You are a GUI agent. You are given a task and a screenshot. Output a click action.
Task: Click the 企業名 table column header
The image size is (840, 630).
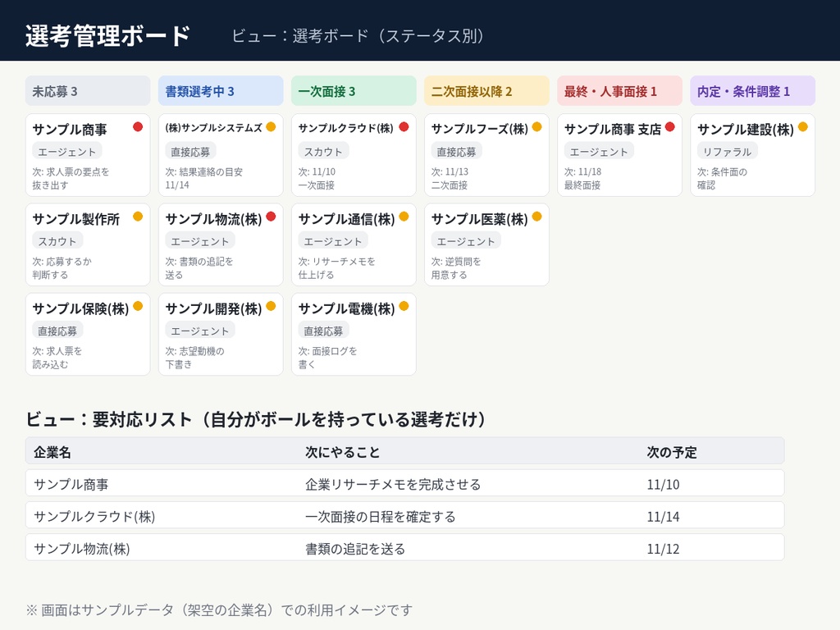pyautogui.click(x=52, y=452)
